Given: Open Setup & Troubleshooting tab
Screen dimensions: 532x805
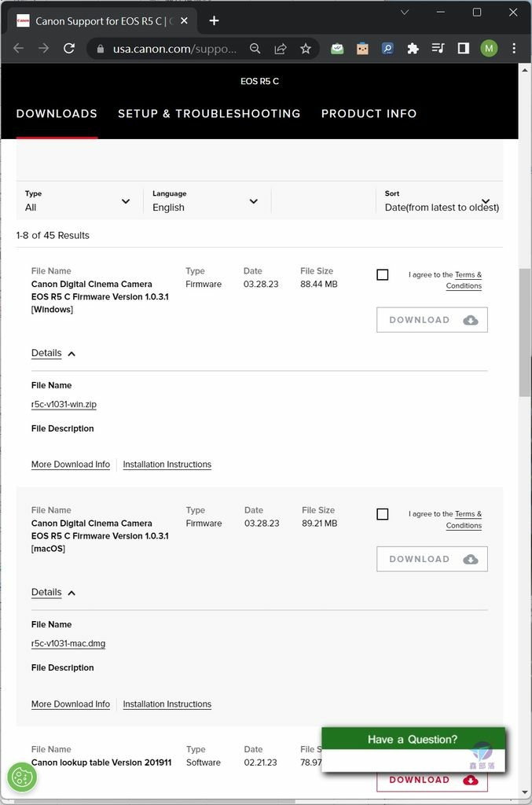Looking at the screenshot, I should tap(209, 113).
